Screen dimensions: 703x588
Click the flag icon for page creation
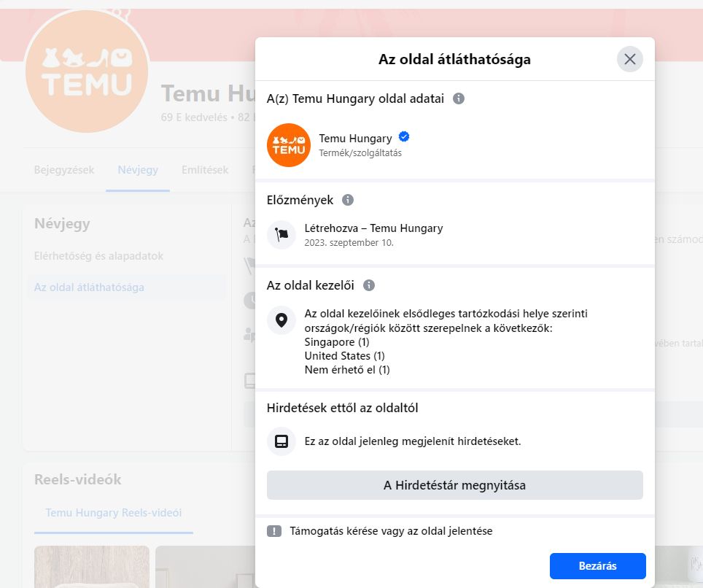pyautogui.click(x=281, y=235)
